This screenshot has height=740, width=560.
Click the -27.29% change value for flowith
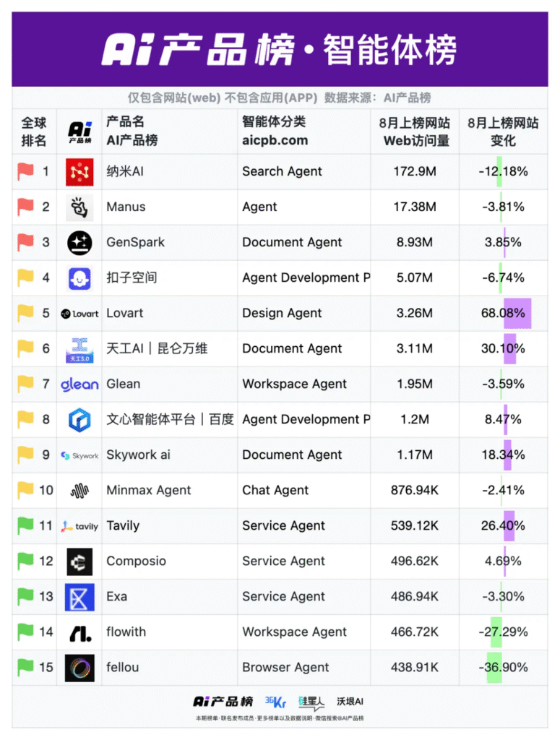click(503, 632)
